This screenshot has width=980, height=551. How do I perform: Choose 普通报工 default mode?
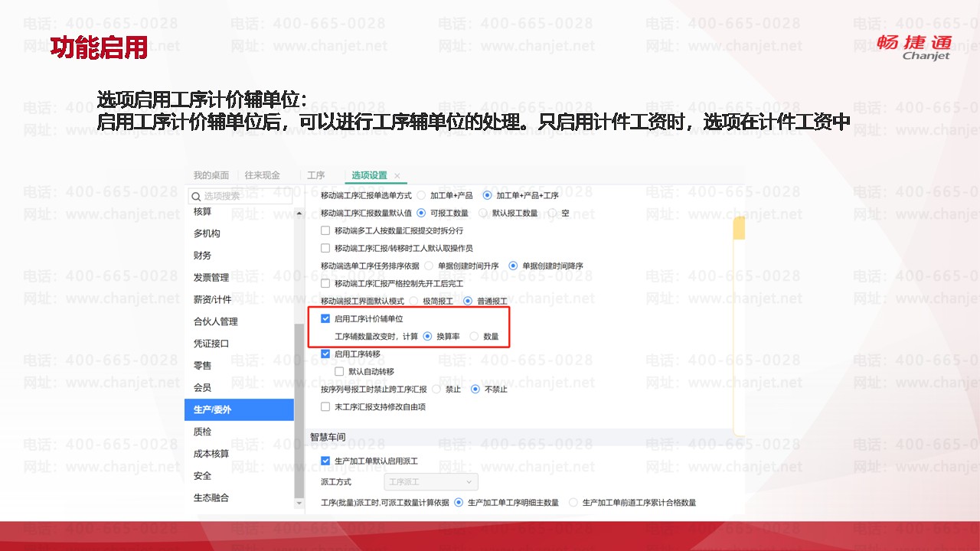[468, 301]
